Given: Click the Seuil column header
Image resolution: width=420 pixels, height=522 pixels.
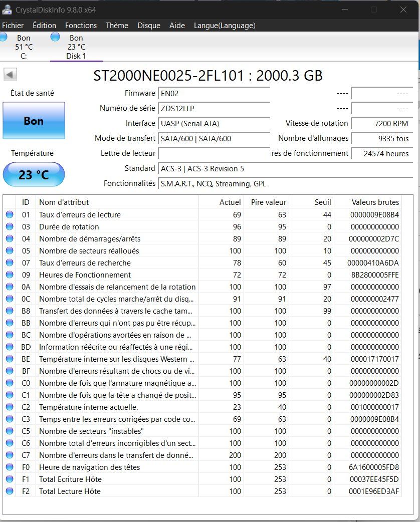Looking at the screenshot, I should click(x=311, y=202).
